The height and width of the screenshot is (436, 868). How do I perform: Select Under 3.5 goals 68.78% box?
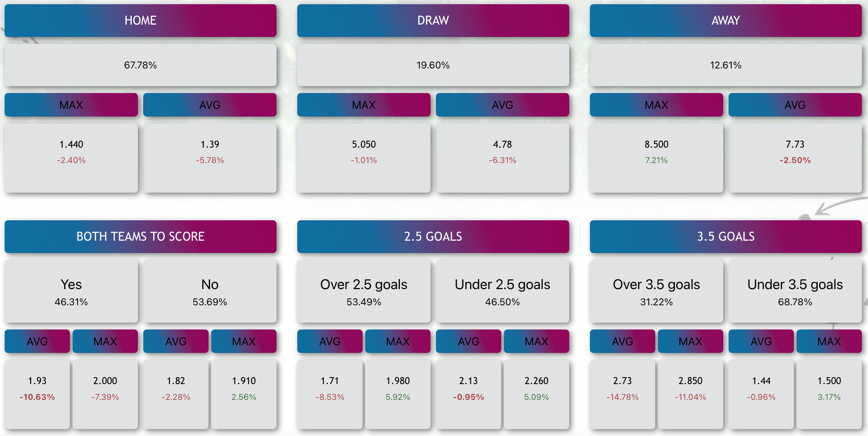tap(795, 291)
